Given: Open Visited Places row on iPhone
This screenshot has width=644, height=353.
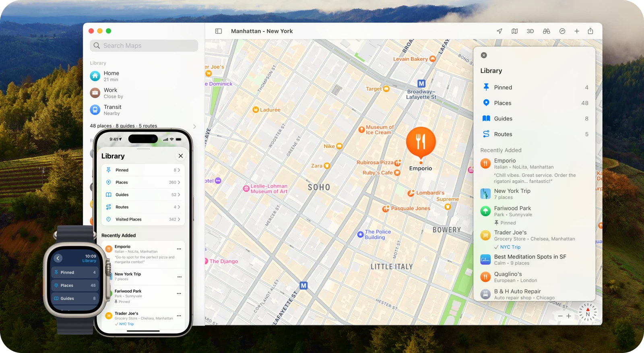Looking at the screenshot, I should point(143,219).
